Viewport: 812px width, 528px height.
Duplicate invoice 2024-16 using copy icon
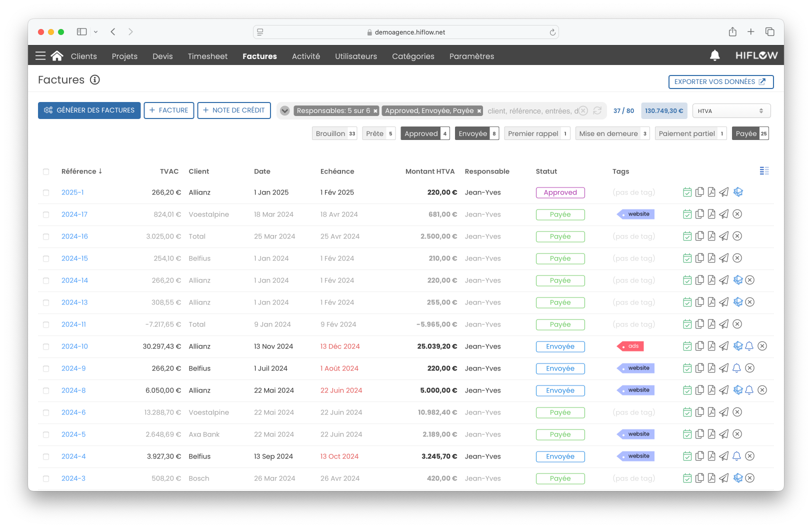coord(699,236)
